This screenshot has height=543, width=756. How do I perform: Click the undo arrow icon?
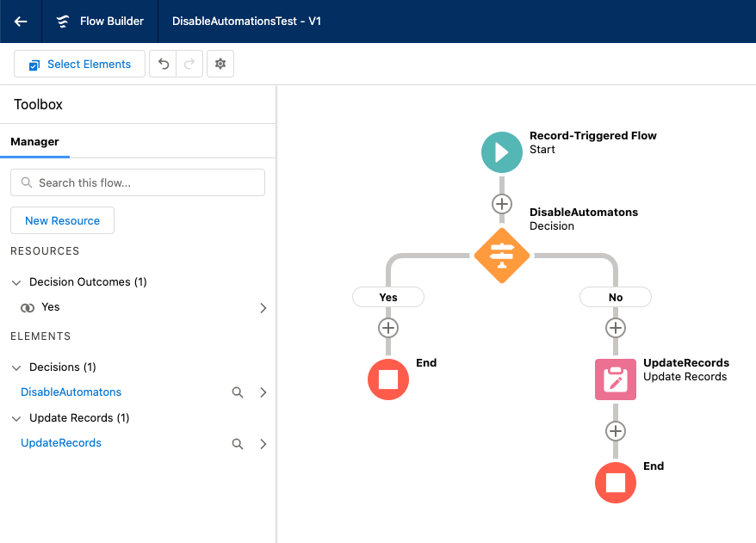pyautogui.click(x=164, y=65)
